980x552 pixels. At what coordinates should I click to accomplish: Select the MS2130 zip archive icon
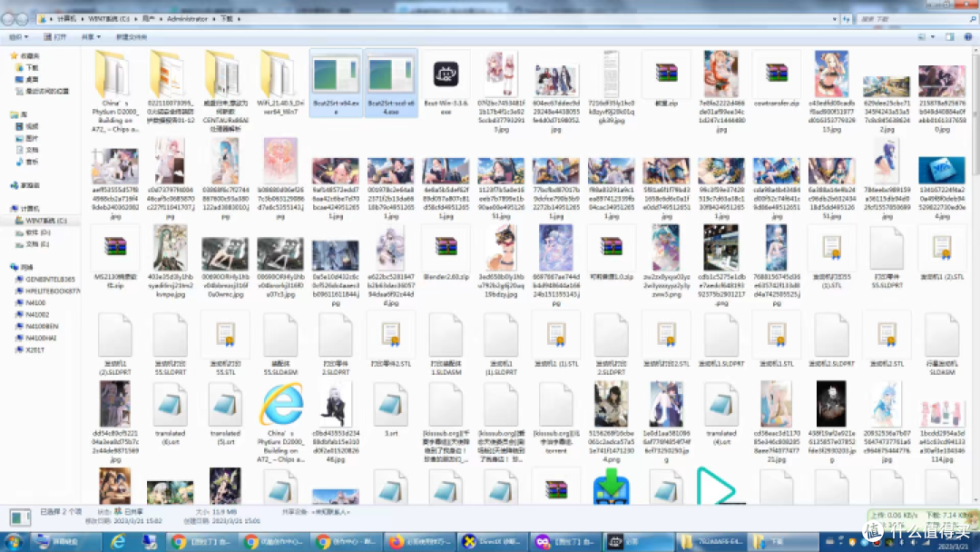(x=115, y=246)
